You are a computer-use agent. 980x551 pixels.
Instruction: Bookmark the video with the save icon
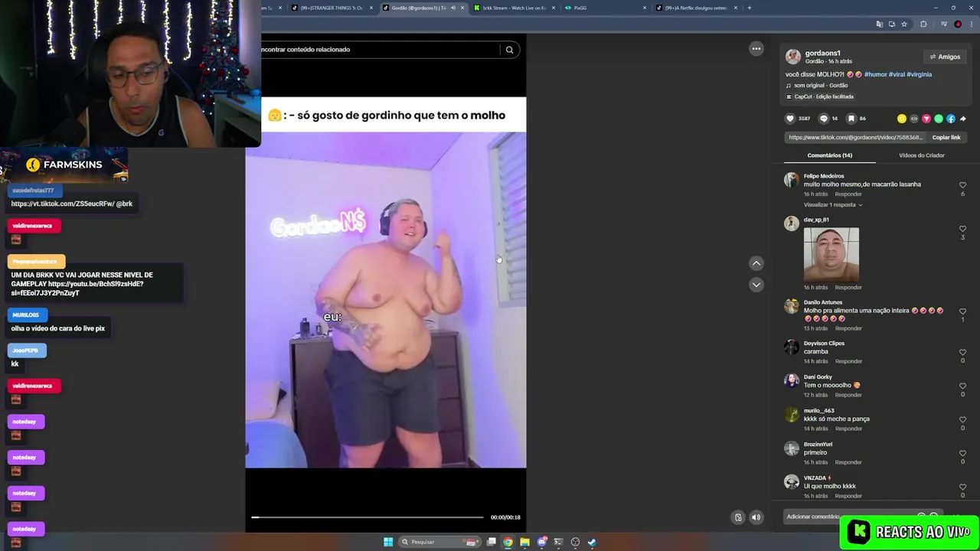pyautogui.click(x=851, y=119)
